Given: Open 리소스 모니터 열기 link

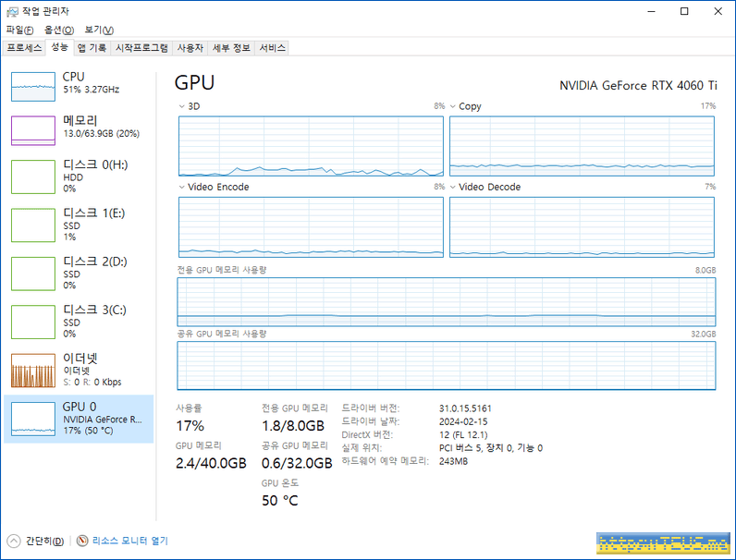Looking at the screenshot, I should tap(129, 541).
